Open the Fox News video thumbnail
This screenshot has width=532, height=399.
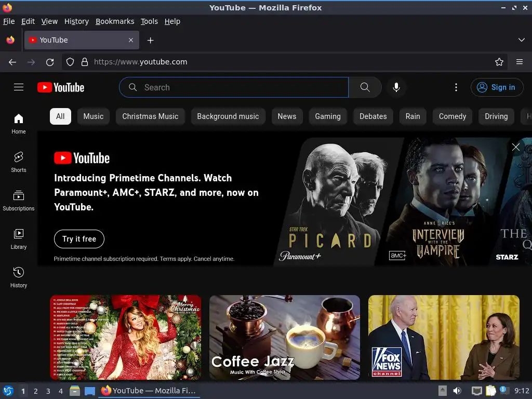[444, 337]
